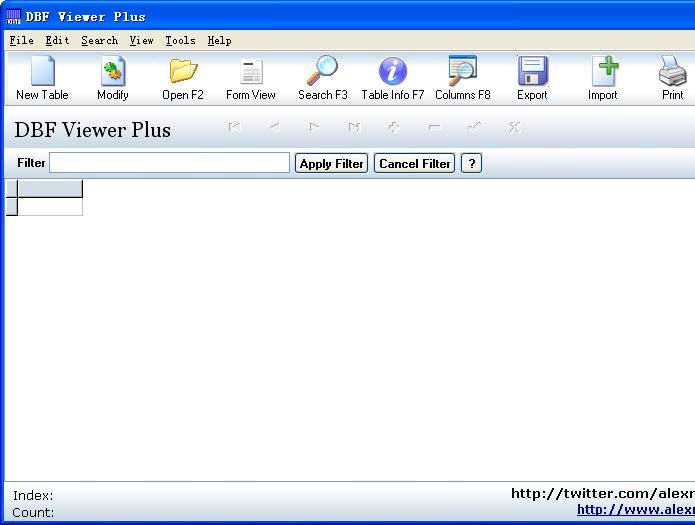This screenshot has width=695, height=525.
Task: Open the Help menu
Action: pos(219,40)
